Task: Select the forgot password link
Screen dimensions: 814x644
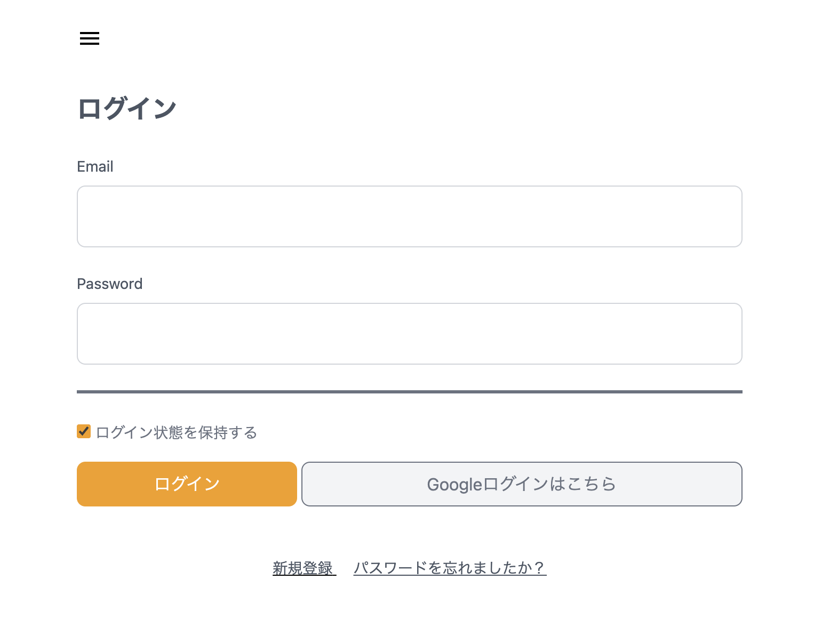Action: point(450,568)
